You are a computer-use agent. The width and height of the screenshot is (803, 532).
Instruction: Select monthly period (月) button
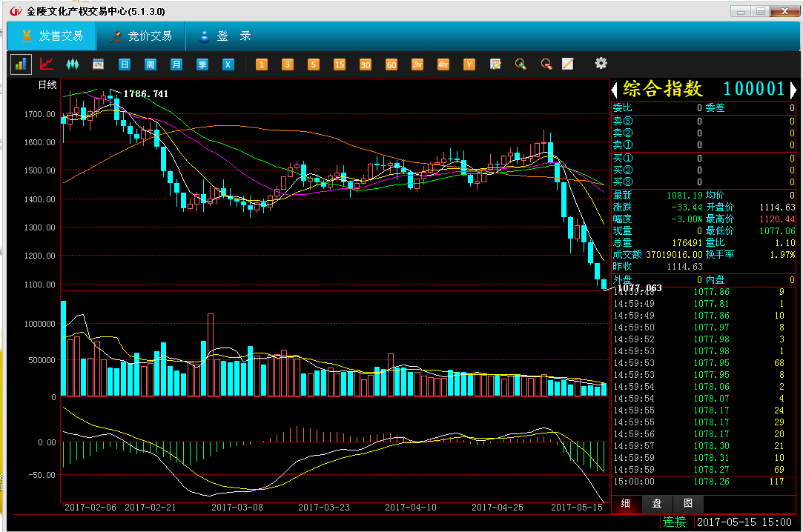click(x=176, y=64)
